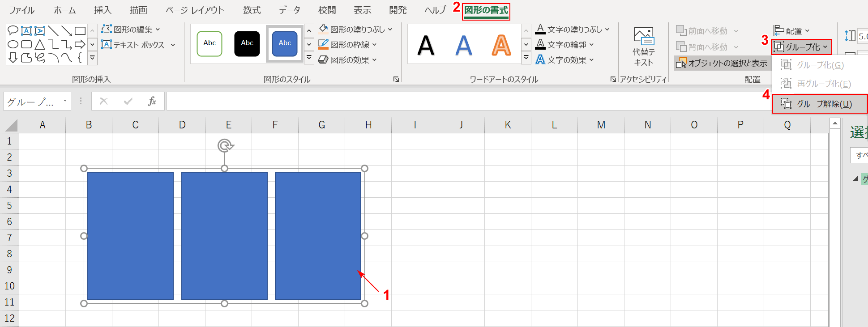This screenshot has height=327, width=868.
Task: Switch to the 挿入 tab
Action: point(103,10)
